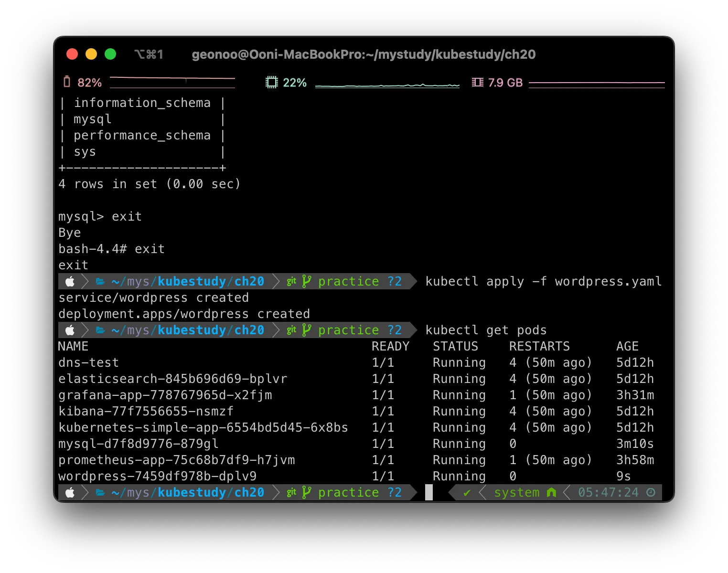Click pod mysql-d7f8d9776-879gl

pyautogui.click(x=139, y=444)
